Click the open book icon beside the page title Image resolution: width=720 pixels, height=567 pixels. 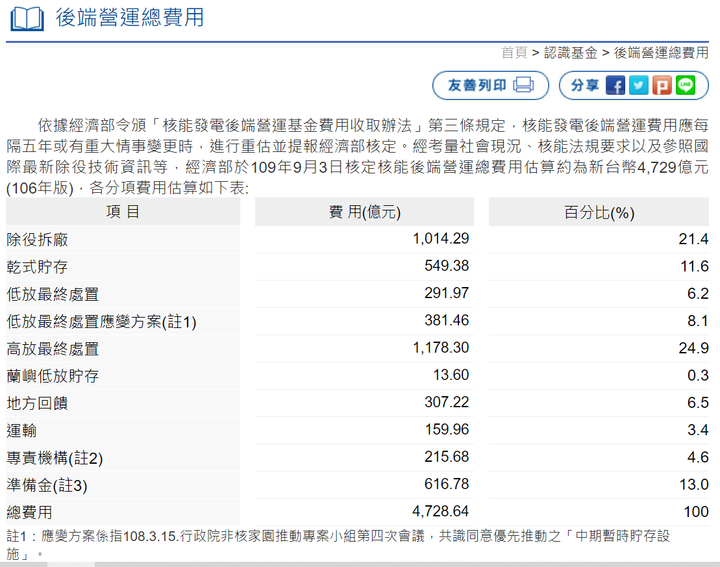pos(27,19)
